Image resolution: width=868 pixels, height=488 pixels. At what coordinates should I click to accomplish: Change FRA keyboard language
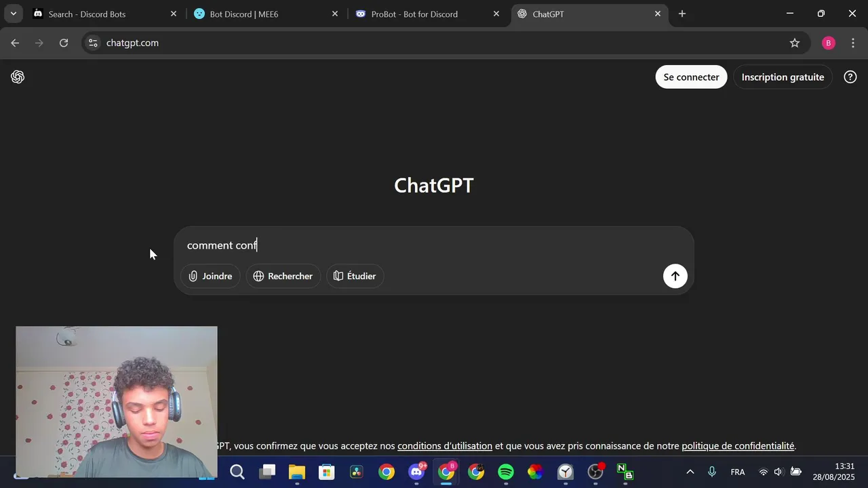click(x=738, y=472)
